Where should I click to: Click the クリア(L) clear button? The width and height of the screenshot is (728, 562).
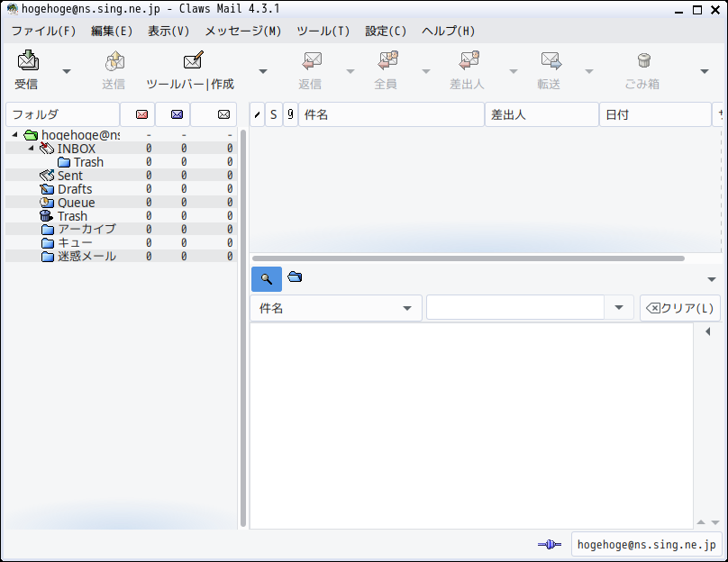point(679,308)
